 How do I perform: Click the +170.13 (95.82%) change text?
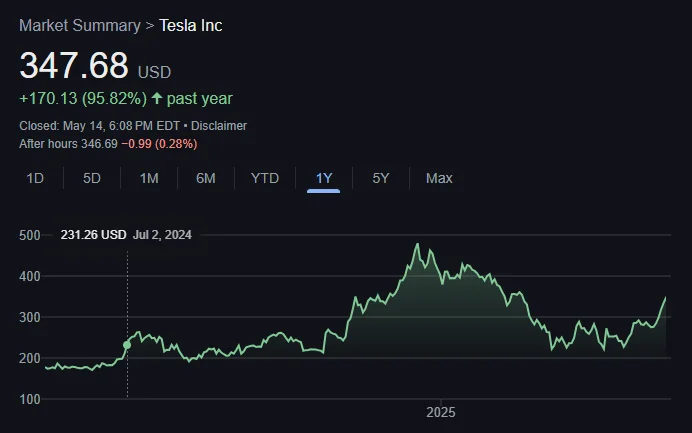click(x=83, y=99)
